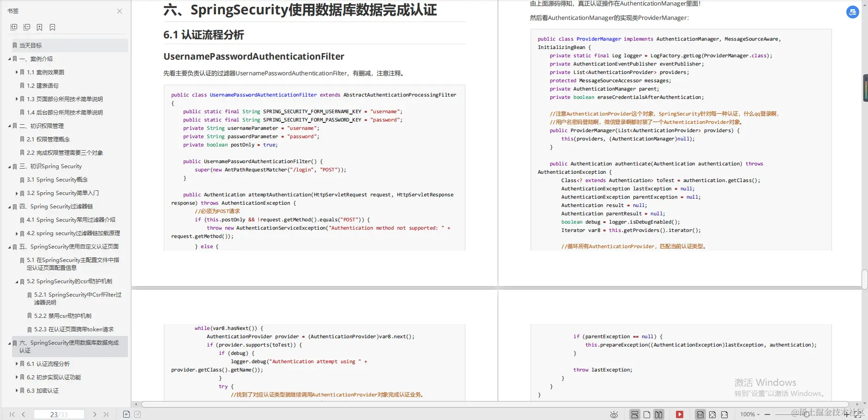This screenshot has width=868, height=420.
Task: Open eye-protection reading mode
Action: [614, 414]
